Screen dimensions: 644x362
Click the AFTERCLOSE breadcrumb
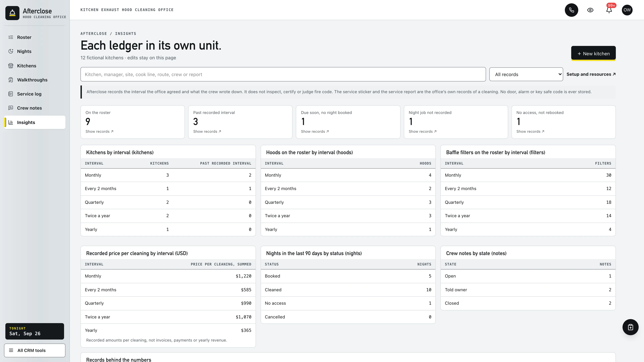[94, 34]
